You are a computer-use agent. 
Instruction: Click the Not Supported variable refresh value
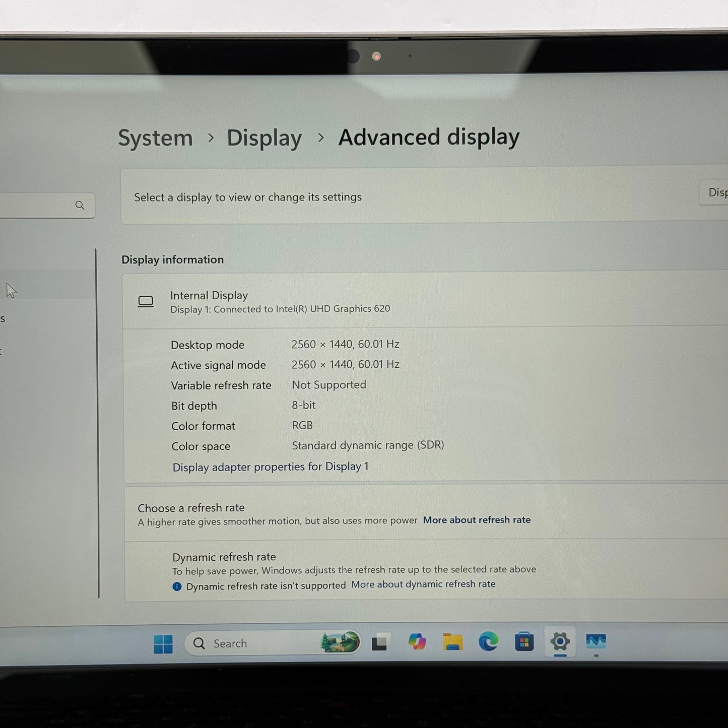click(329, 385)
